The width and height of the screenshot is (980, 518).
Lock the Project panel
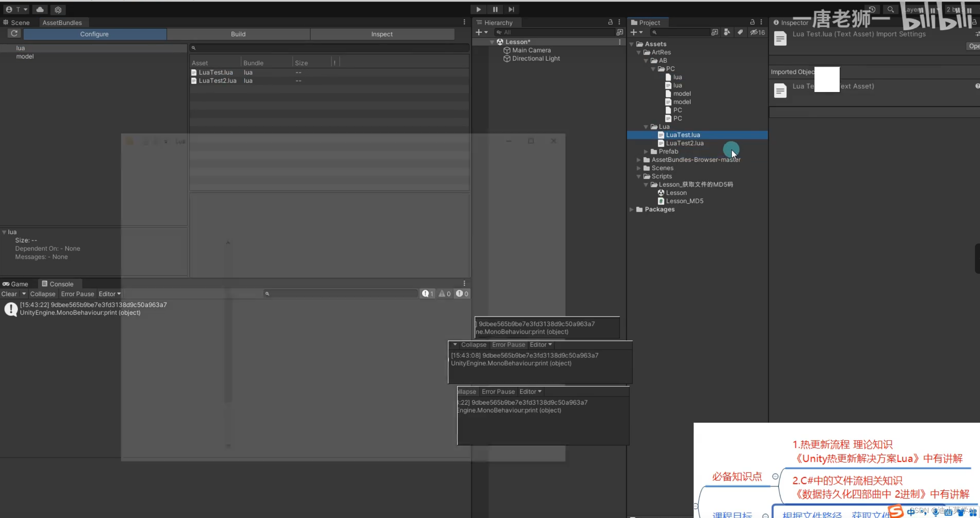(752, 22)
